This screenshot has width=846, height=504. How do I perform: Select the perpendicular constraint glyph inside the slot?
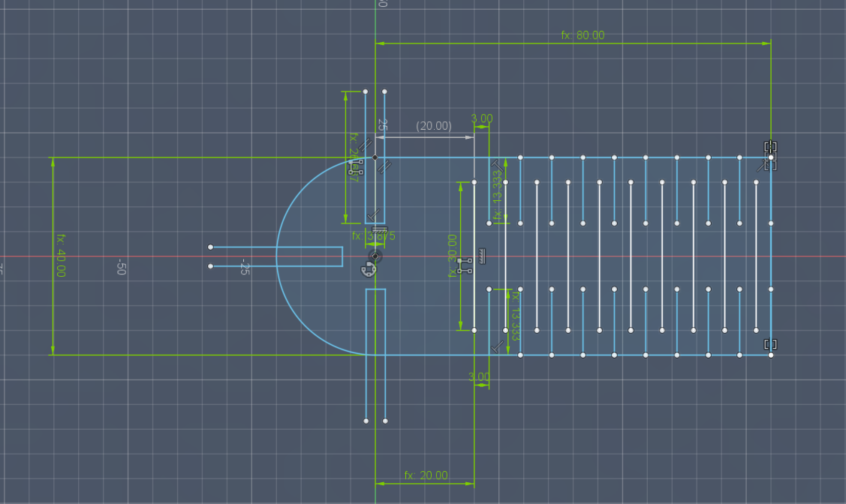point(372,214)
